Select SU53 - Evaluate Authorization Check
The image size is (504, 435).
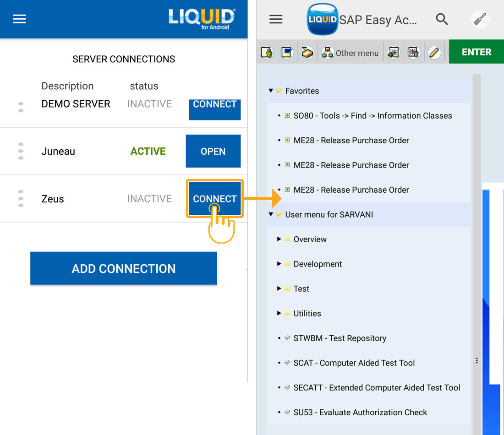point(360,412)
